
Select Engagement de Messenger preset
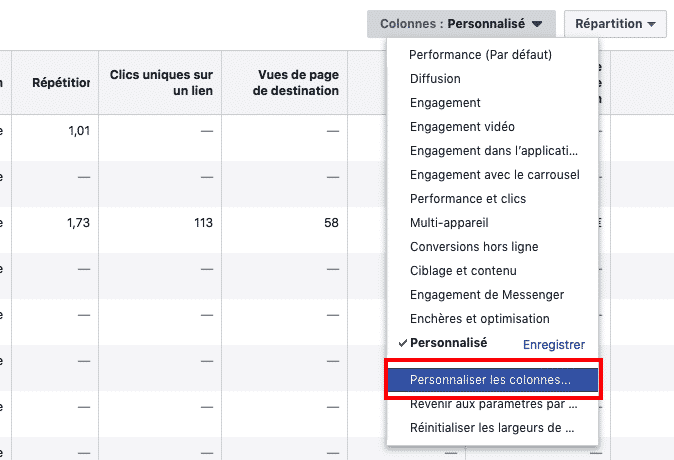[486, 295]
